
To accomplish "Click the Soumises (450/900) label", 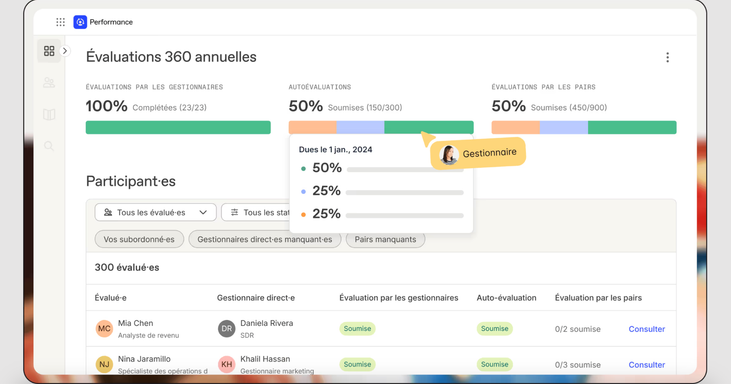I will pos(569,108).
